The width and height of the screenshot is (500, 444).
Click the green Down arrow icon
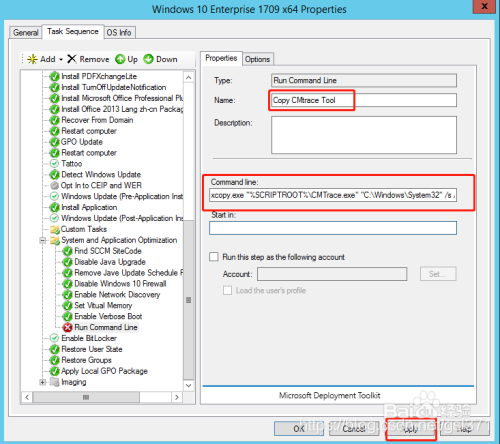pos(148,59)
